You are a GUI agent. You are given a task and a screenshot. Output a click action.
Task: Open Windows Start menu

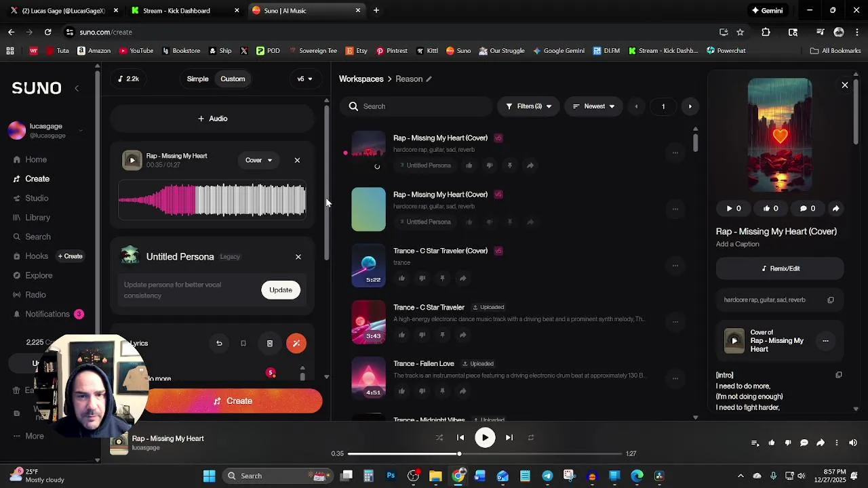[x=209, y=476]
